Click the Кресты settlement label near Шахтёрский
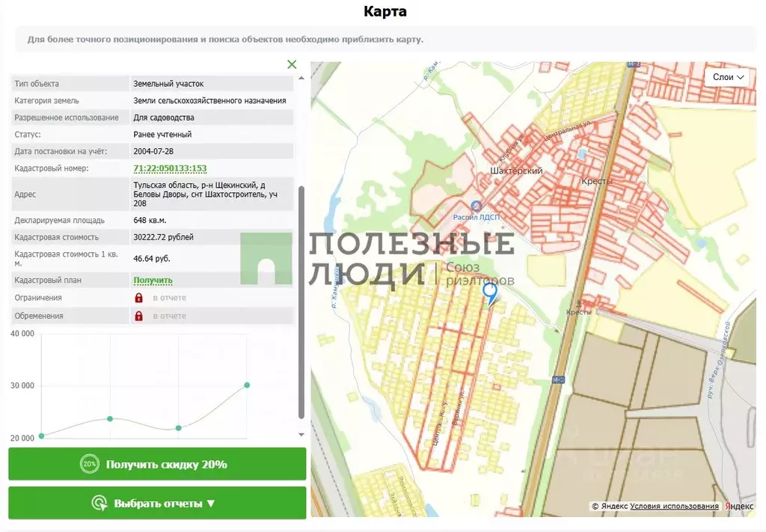Image resolution: width=766 pixels, height=532 pixels. tap(596, 181)
